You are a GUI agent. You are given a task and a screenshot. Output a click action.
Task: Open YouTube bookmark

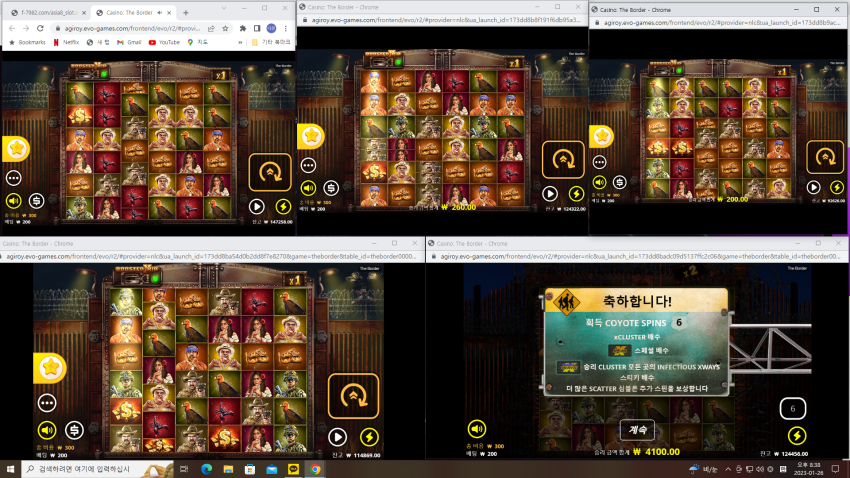[164, 42]
